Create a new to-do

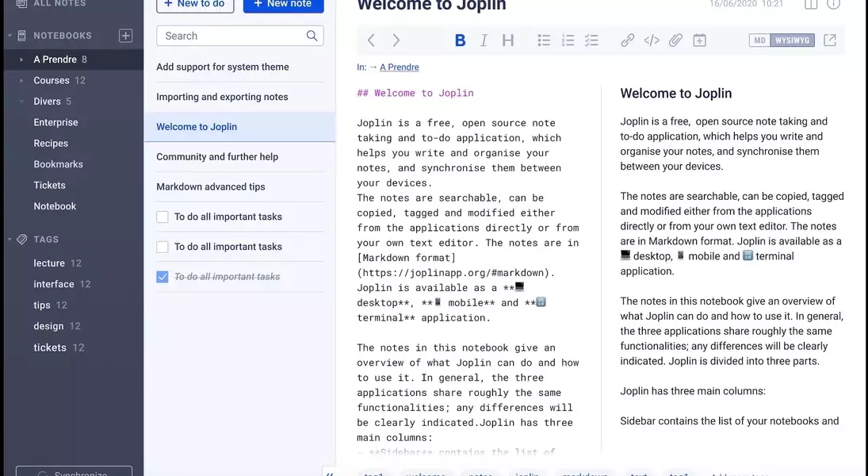coord(195,5)
